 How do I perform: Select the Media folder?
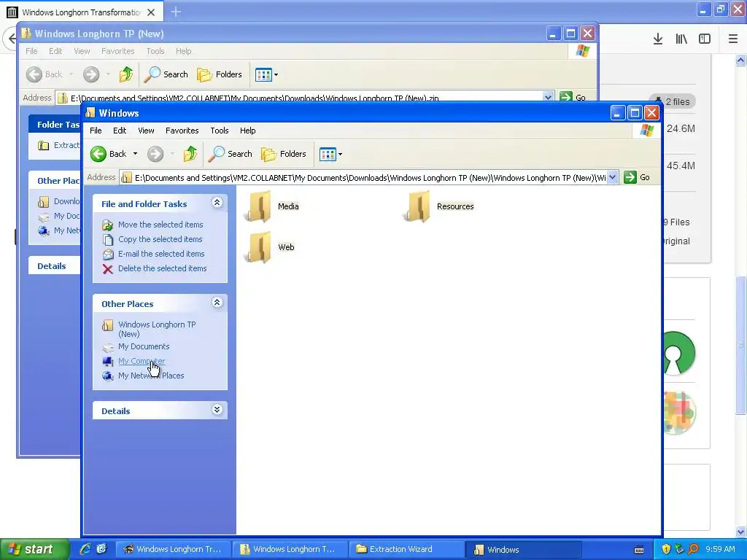272,206
